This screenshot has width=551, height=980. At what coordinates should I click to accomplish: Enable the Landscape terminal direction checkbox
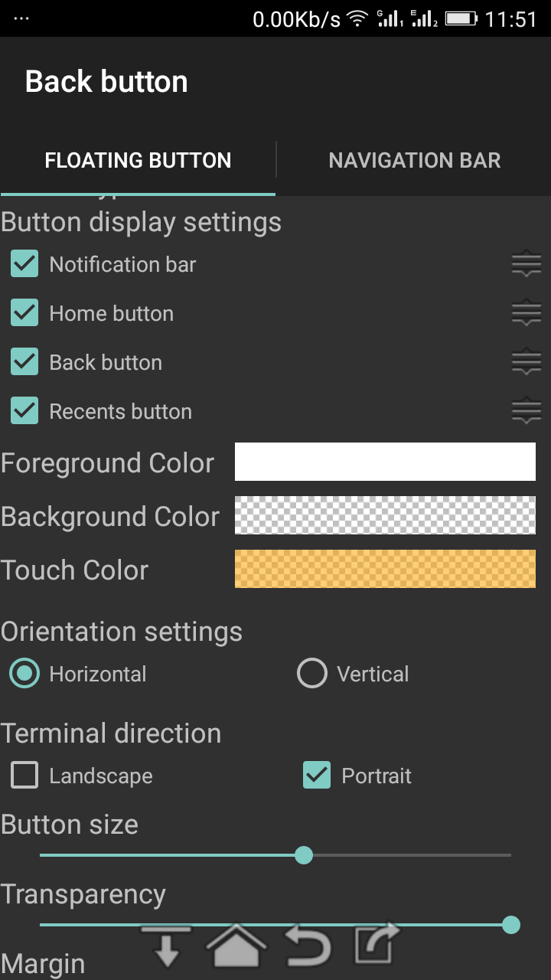[x=24, y=776]
